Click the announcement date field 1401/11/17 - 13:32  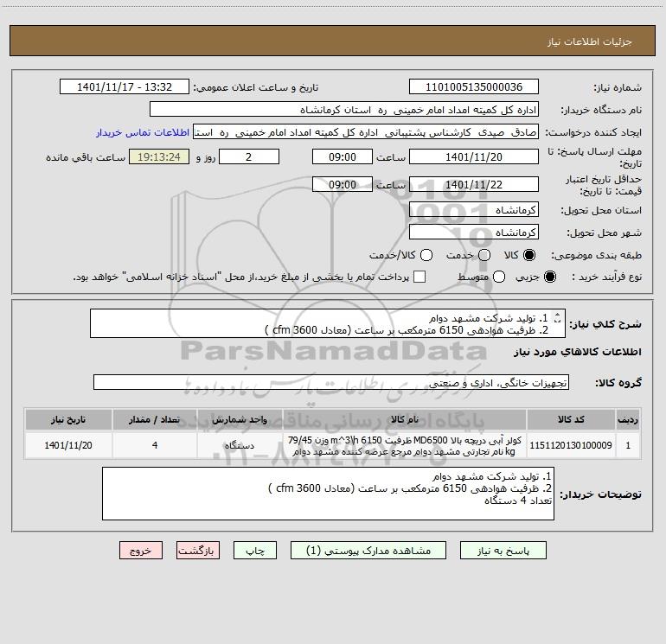coord(125,87)
